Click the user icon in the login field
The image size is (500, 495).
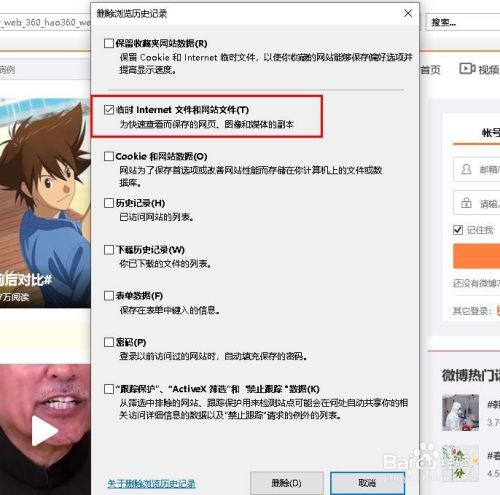point(466,169)
